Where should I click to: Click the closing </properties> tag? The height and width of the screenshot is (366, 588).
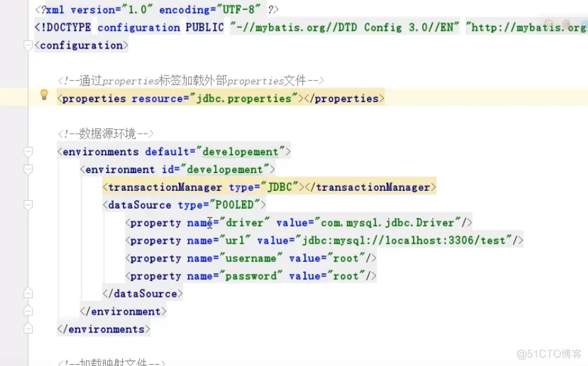click(x=344, y=98)
